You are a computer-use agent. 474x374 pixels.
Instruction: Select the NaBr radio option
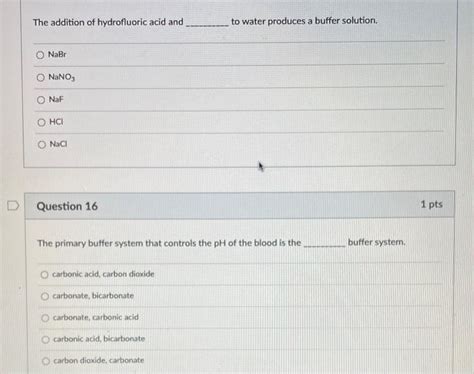[x=40, y=55]
